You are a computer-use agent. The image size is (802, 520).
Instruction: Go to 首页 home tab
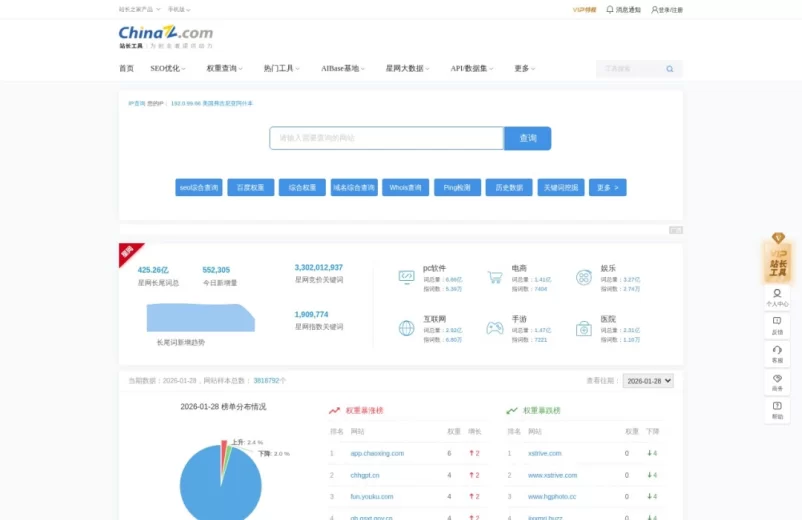[x=126, y=69]
